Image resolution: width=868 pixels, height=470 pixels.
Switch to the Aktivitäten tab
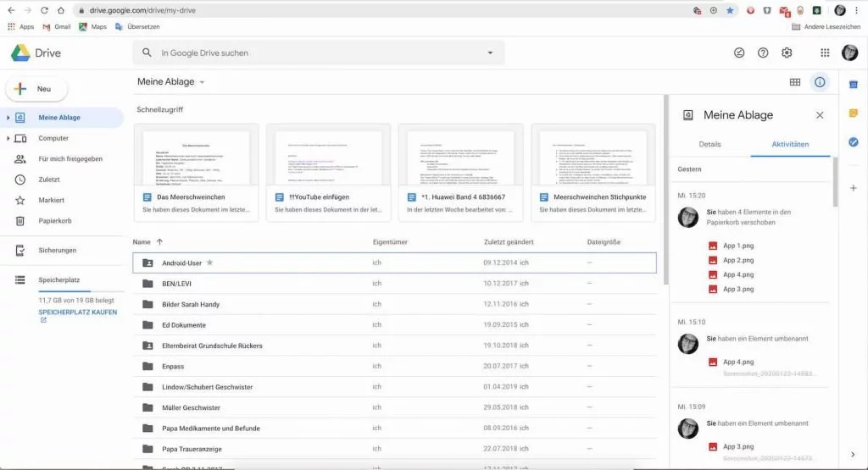[790, 144]
